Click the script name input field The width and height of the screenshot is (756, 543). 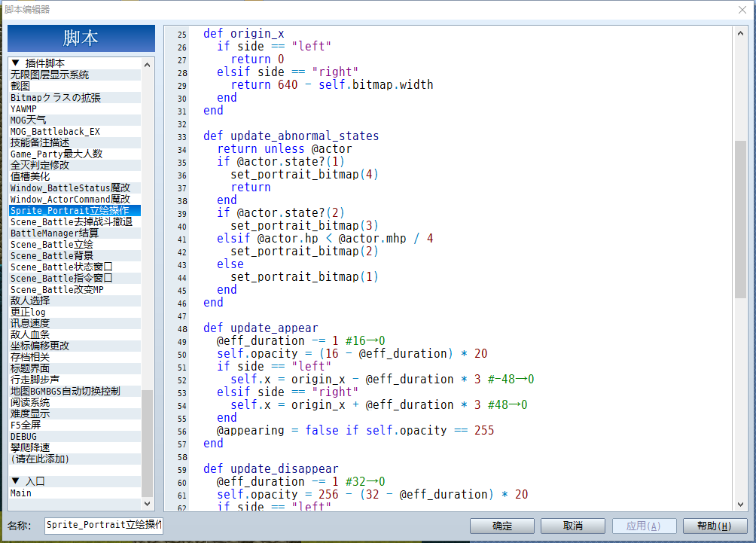[x=104, y=525]
